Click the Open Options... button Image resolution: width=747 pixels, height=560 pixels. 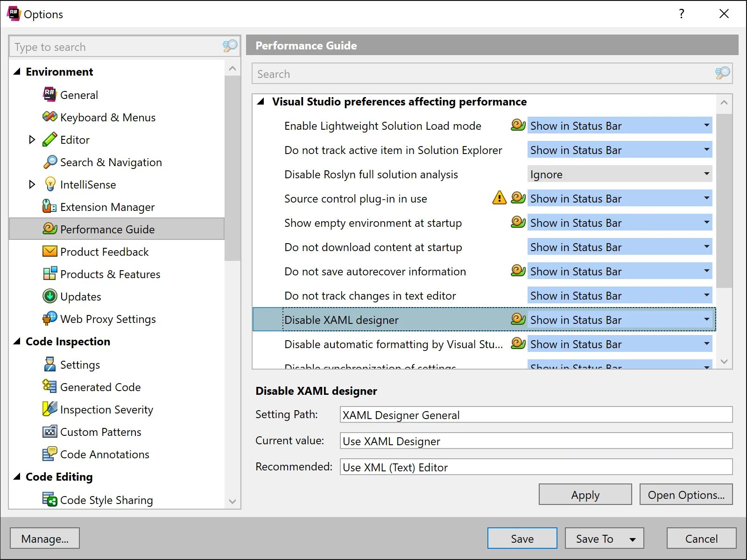686,494
